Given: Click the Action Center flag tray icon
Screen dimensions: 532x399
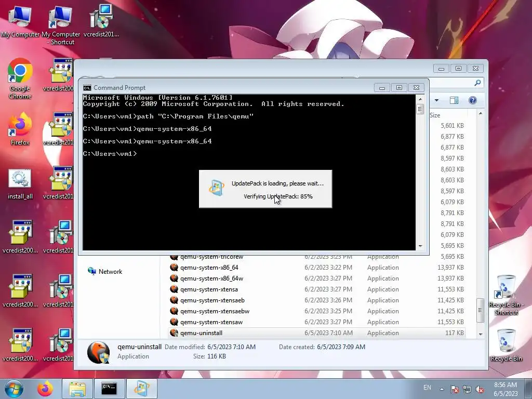Looking at the screenshot, I should (x=454, y=389).
